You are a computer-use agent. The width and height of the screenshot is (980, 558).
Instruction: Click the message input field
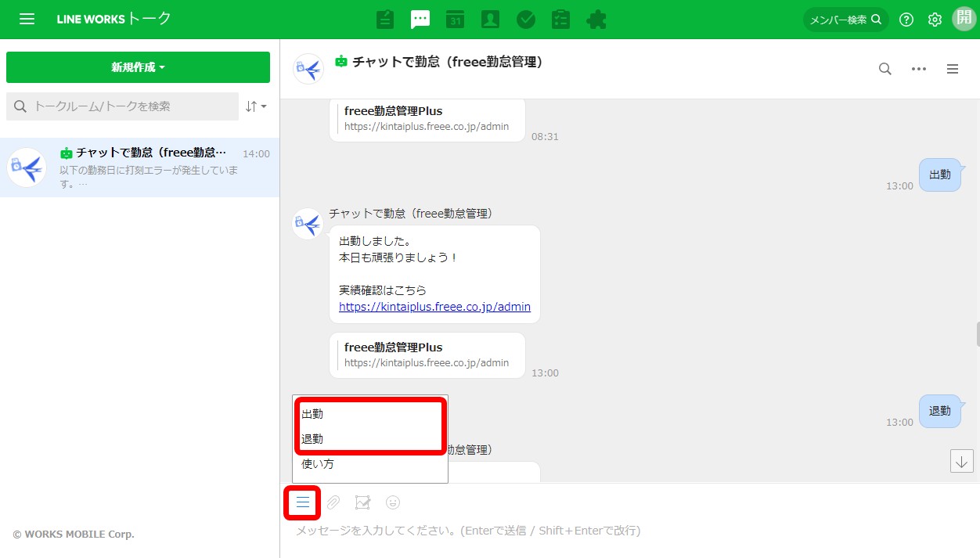tap(630, 531)
